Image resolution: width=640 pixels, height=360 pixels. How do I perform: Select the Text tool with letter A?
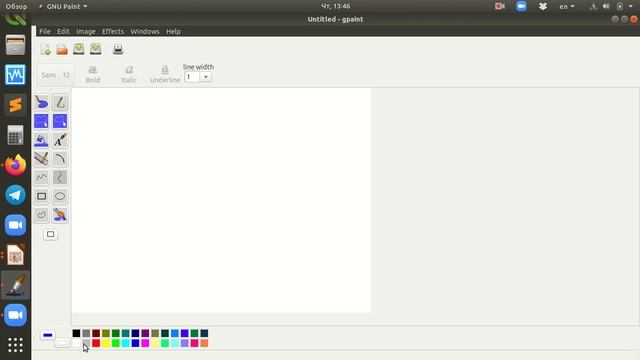coord(60,140)
